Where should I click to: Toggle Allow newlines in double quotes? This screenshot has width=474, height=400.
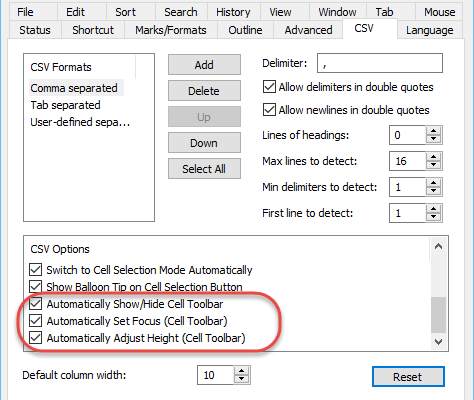(269, 110)
